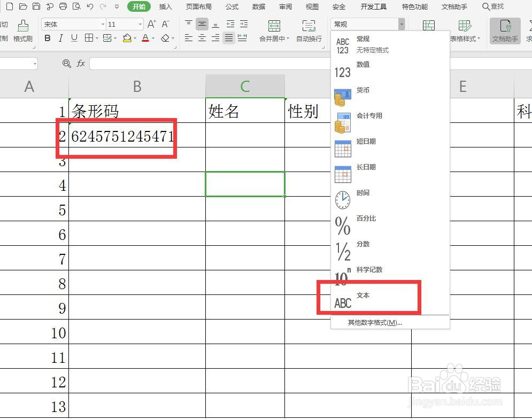532x420 pixels.
Task: Pick the red font color swatch
Action: pyautogui.click(x=146, y=40)
